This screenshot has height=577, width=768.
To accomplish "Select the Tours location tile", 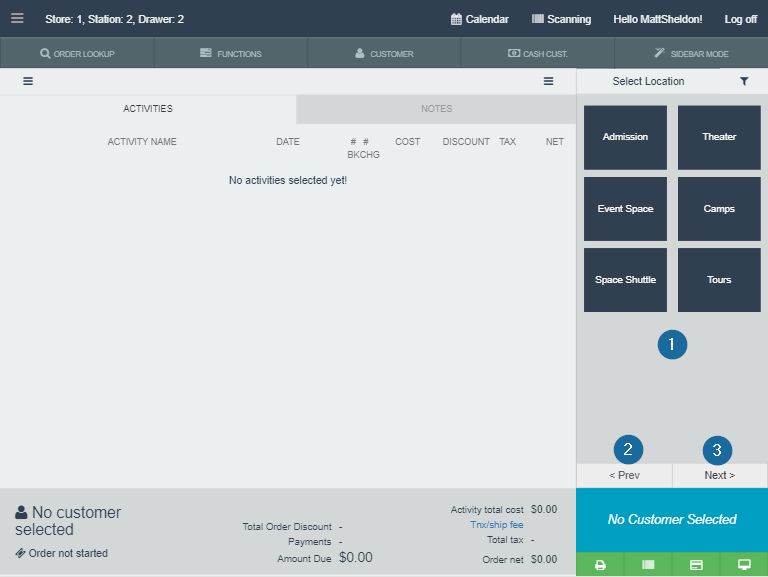I will click(x=719, y=280).
